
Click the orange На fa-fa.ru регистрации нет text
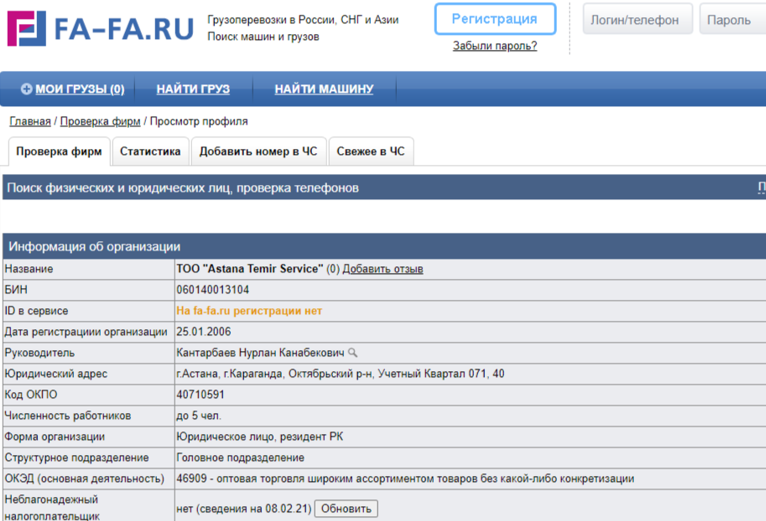click(x=249, y=311)
